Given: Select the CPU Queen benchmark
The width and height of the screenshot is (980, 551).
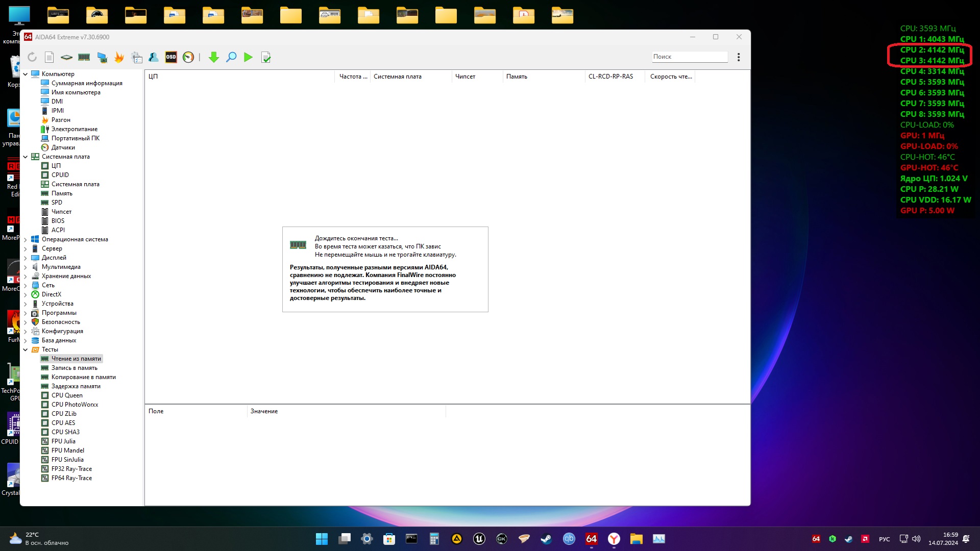Looking at the screenshot, I should click(67, 395).
